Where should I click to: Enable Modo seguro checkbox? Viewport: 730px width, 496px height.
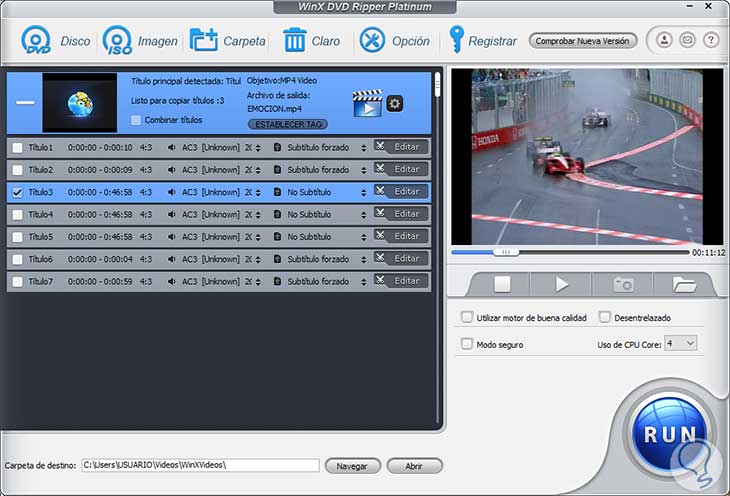pyautogui.click(x=466, y=344)
